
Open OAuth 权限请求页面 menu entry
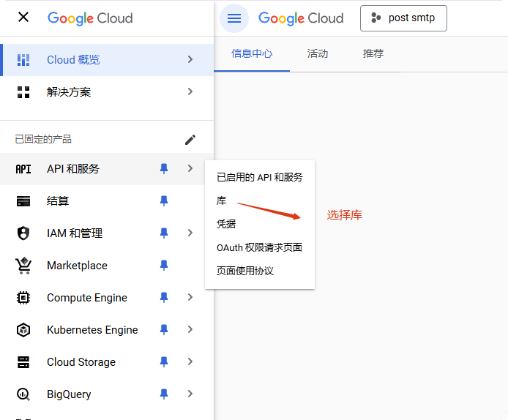(260, 248)
